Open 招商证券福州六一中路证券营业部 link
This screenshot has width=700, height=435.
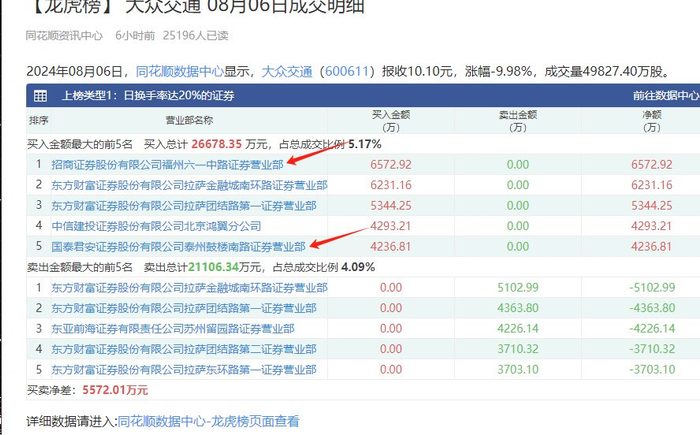pos(167,165)
